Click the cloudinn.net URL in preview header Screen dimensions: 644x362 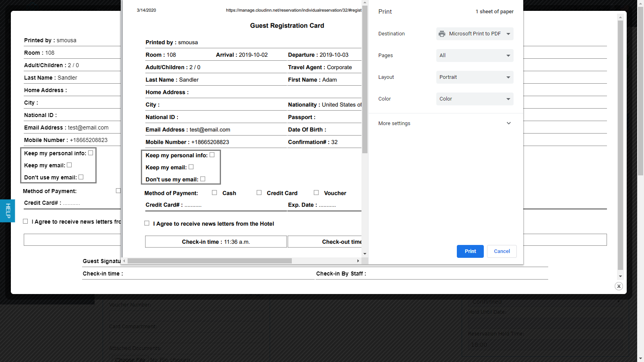(x=294, y=10)
